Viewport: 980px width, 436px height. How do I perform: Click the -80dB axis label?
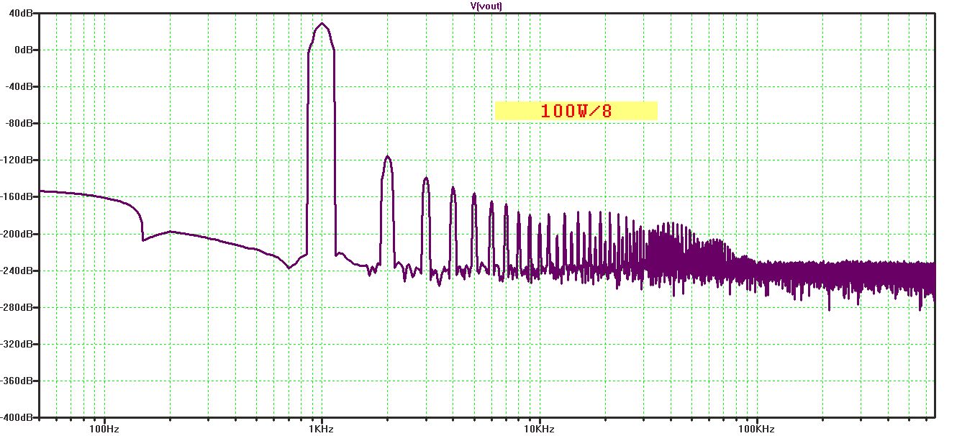click(x=20, y=123)
